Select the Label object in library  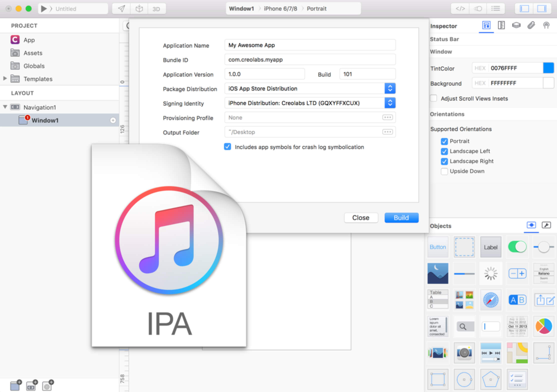click(x=491, y=247)
